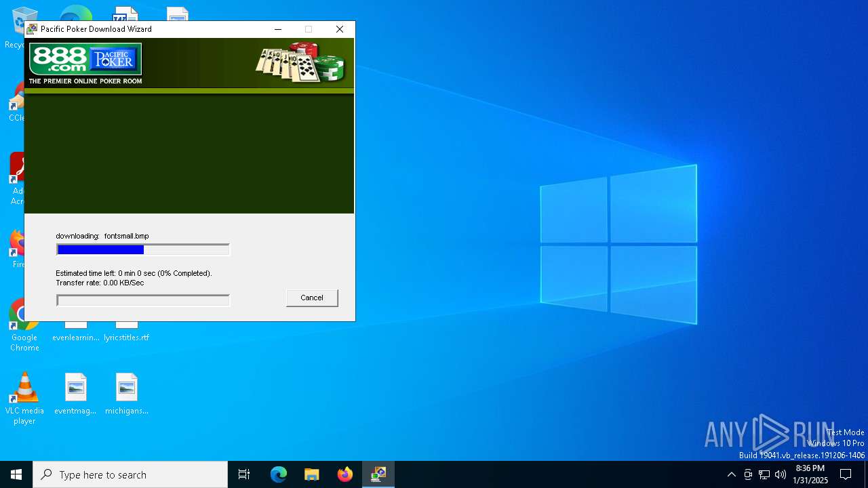Select the eventmag desktop image file
The height and width of the screenshot is (488, 868).
75,394
